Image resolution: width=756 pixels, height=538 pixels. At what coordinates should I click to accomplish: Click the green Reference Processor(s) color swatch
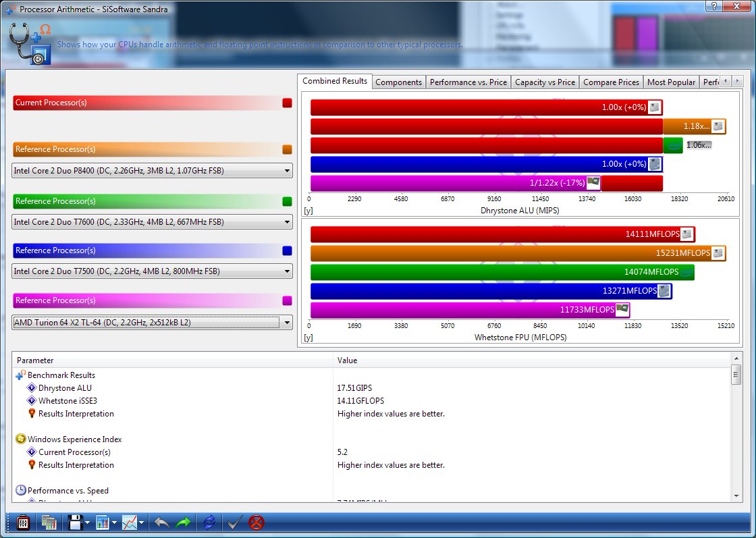287,202
